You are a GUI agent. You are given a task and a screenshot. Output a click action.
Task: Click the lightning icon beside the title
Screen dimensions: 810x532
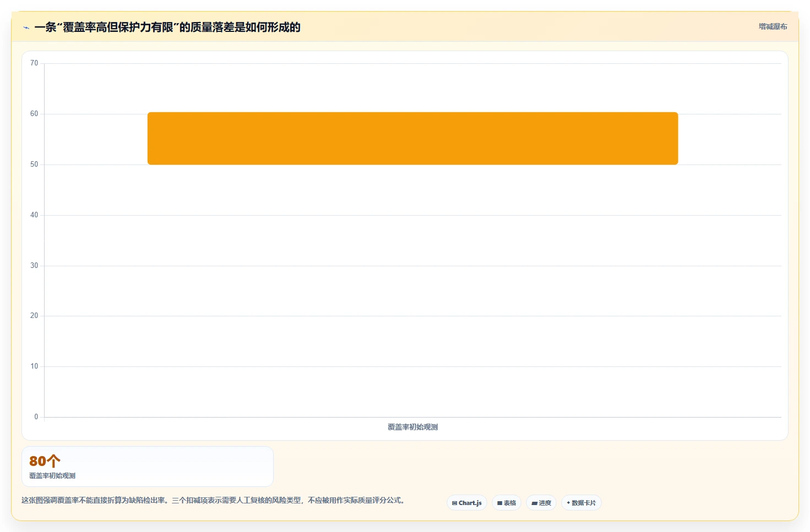click(26, 28)
